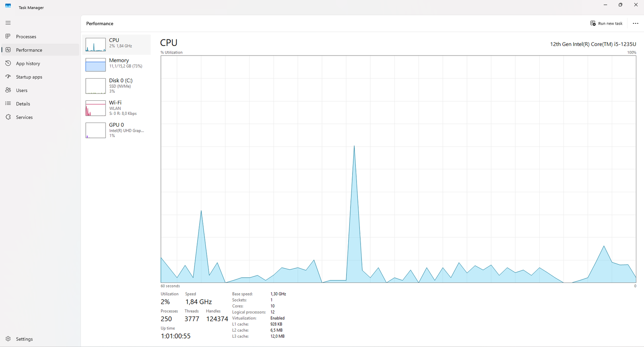Select the Users icon
This screenshot has width=644, height=347.
[x=8, y=90]
